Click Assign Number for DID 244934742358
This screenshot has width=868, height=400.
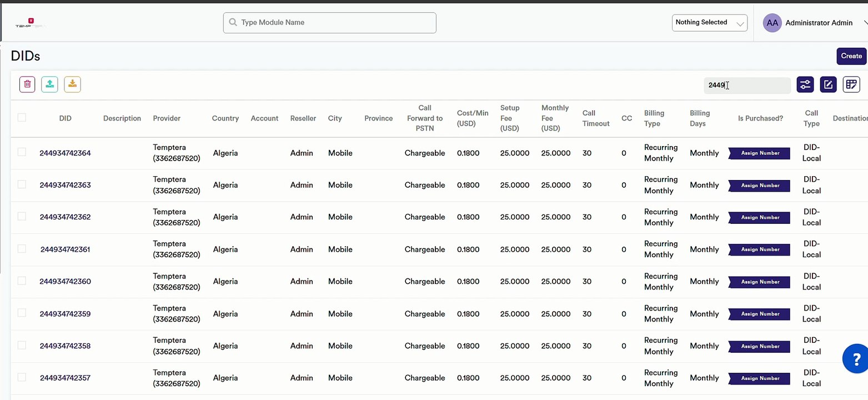click(759, 346)
